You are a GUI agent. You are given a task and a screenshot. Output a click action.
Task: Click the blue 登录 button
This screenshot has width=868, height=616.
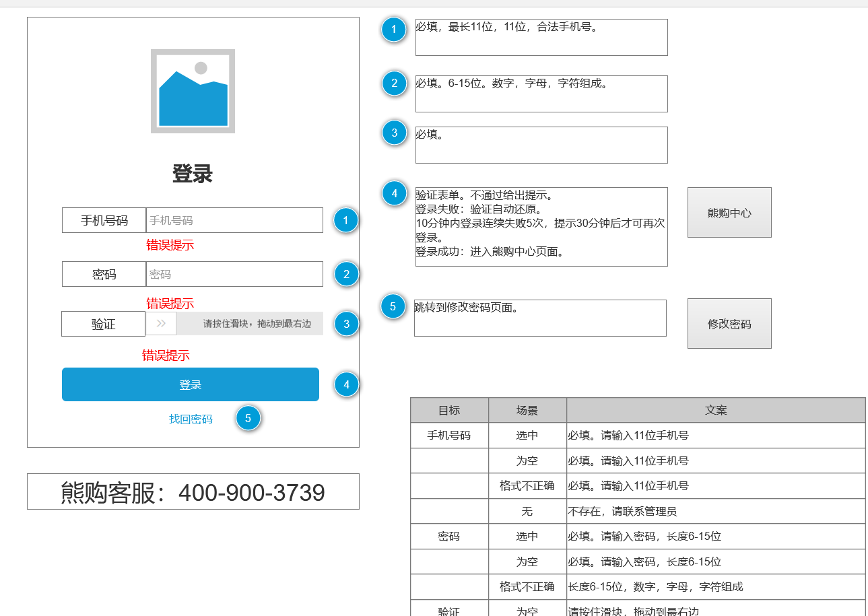click(191, 384)
